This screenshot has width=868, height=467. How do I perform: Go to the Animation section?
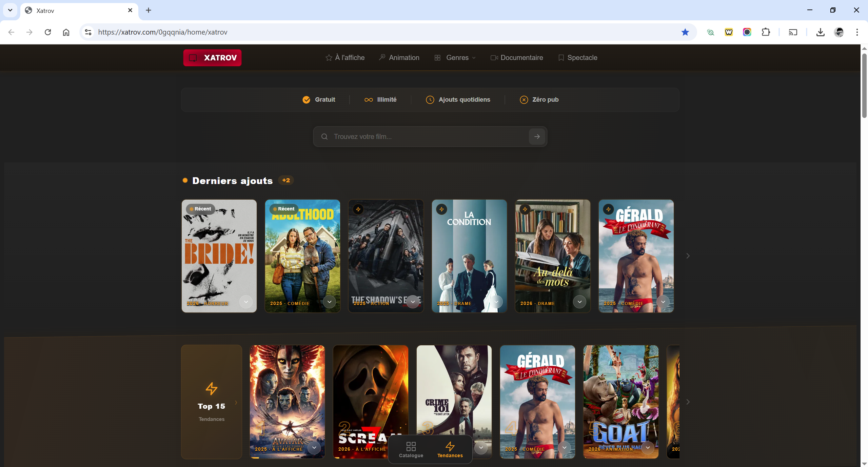pos(399,58)
